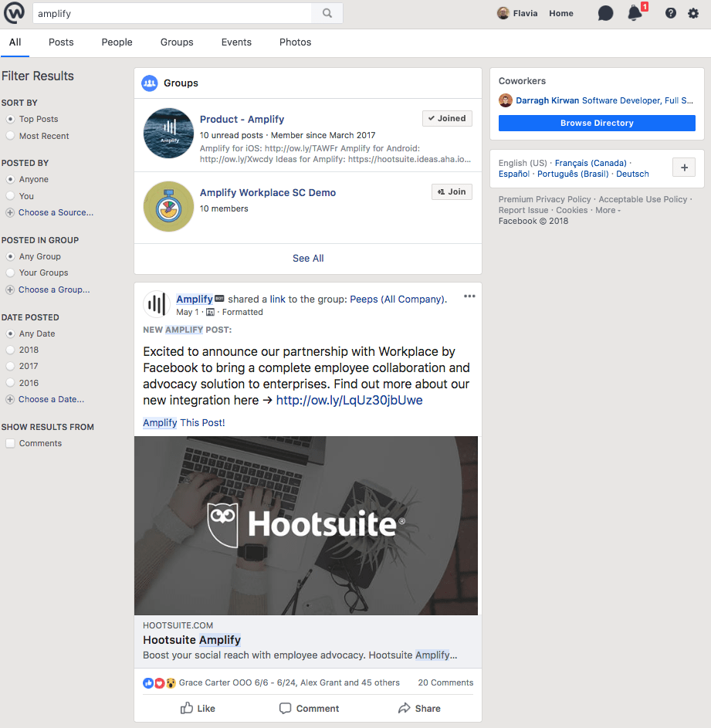The image size is (711, 728).
Task: Select You under Posted By
Action: (10, 196)
